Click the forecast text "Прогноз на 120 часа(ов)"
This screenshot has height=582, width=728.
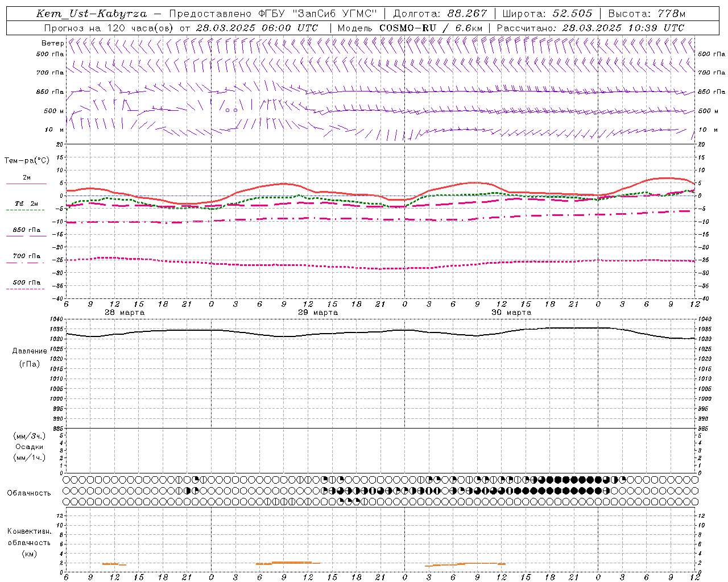pos(109,28)
